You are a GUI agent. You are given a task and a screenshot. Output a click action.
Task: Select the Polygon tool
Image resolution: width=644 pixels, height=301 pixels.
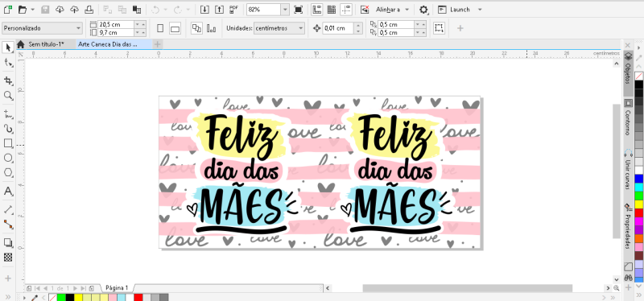(x=8, y=172)
